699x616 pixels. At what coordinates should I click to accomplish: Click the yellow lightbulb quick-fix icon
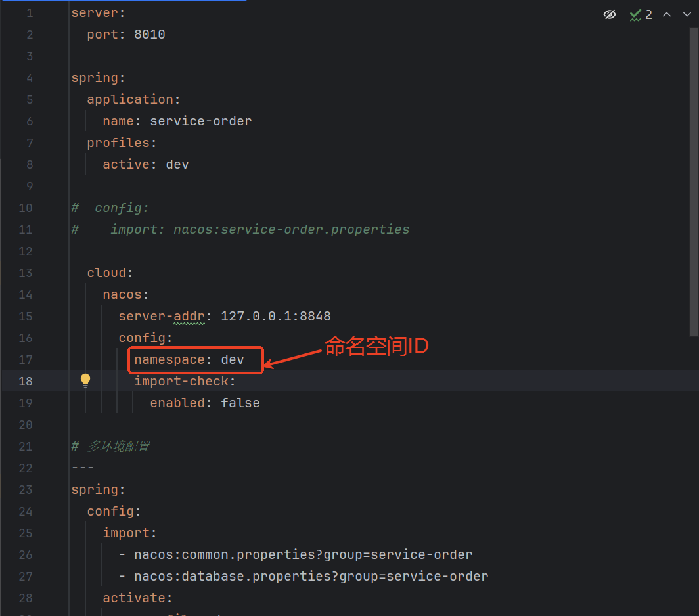point(85,381)
